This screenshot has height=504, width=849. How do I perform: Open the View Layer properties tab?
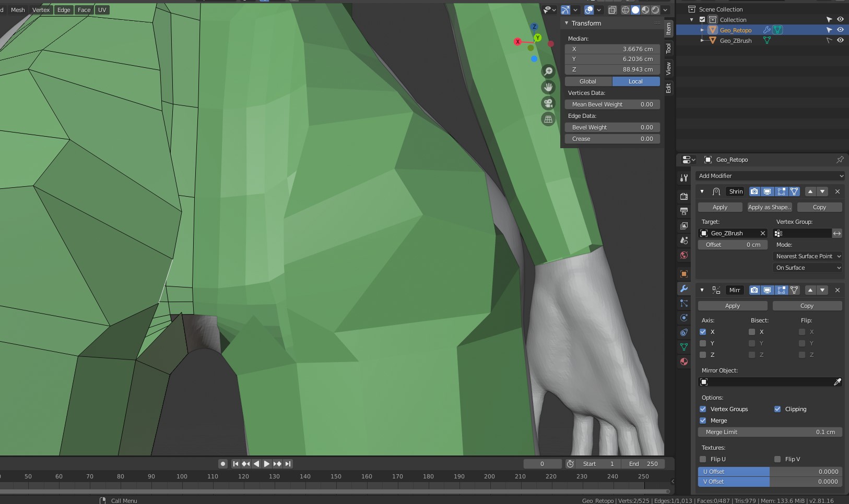coord(684,226)
